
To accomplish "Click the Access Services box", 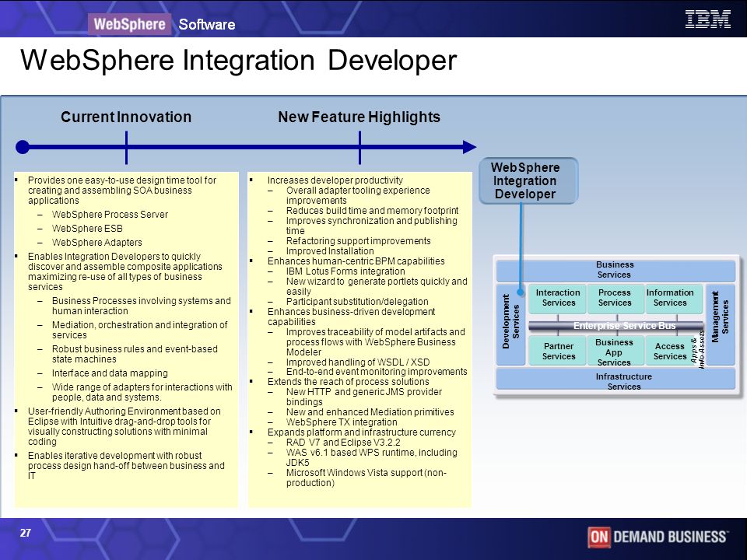I will [x=669, y=351].
